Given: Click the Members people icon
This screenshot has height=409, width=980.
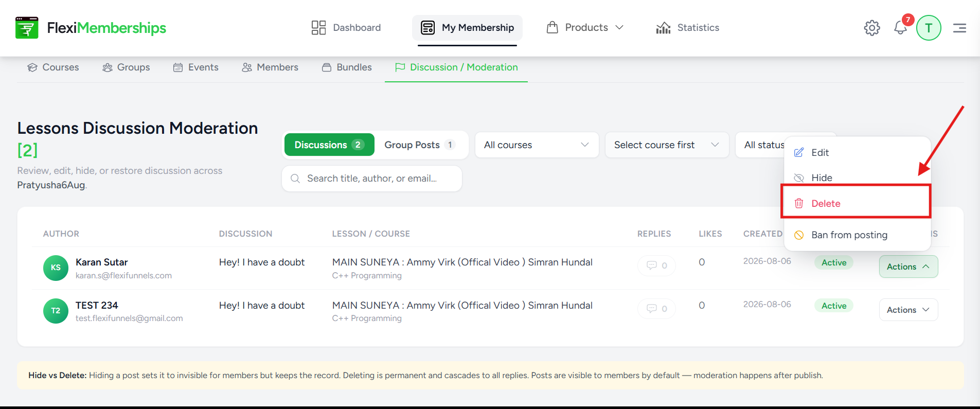Looking at the screenshot, I should pos(247,67).
